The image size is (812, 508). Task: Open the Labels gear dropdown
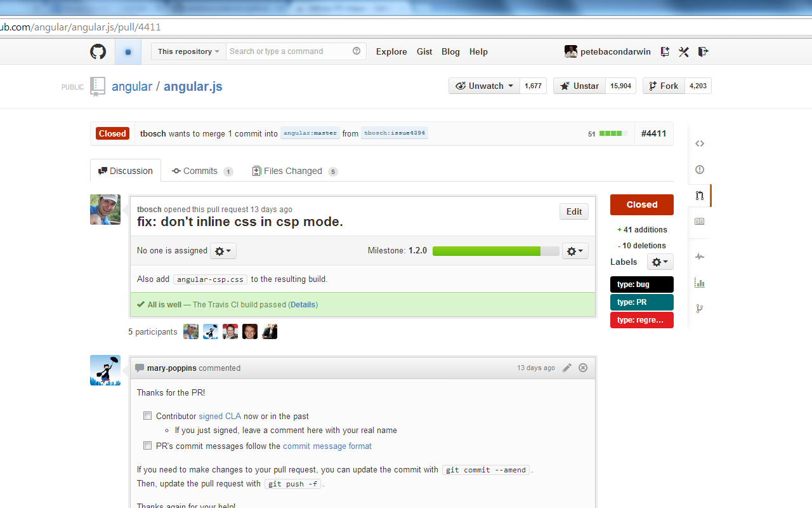[x=660, y=262]
